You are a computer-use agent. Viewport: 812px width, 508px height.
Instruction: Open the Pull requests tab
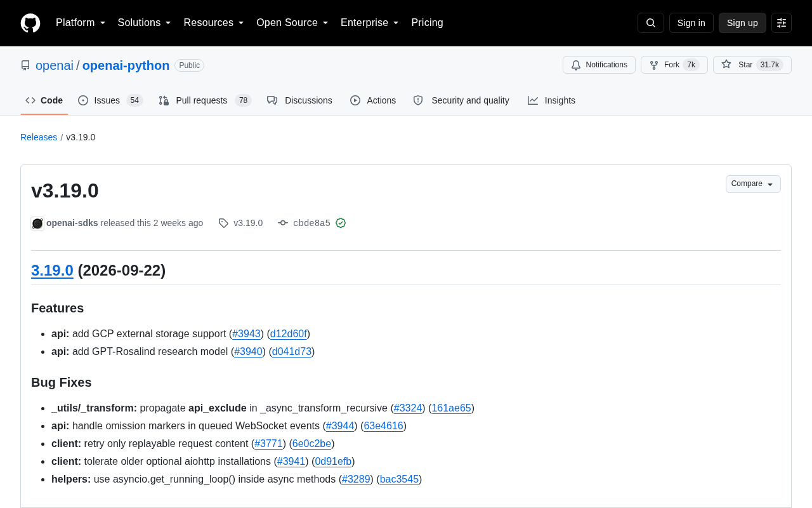205,100
